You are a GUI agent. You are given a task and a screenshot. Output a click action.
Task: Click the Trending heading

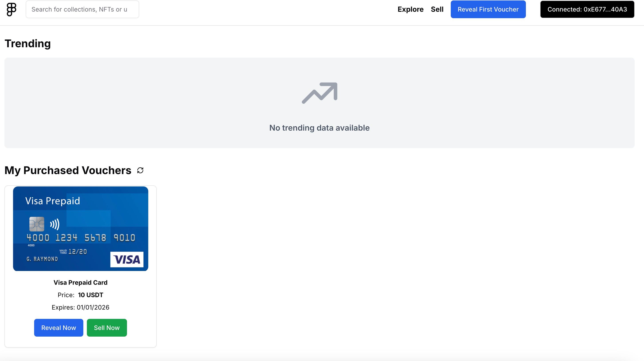[28, 43]
